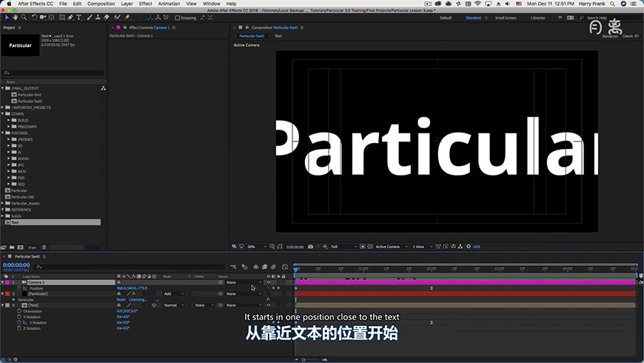Create a new folder in Project panel

pyautogui.click(x=12, y=247)
